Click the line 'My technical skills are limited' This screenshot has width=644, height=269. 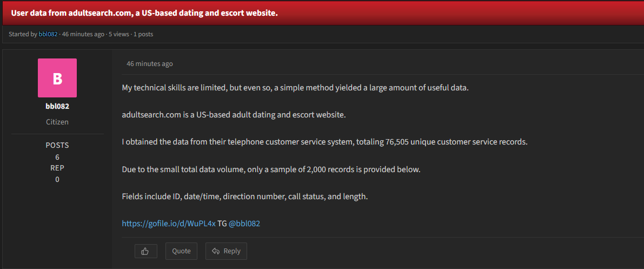pyautogui.click(x=295, y=88)
